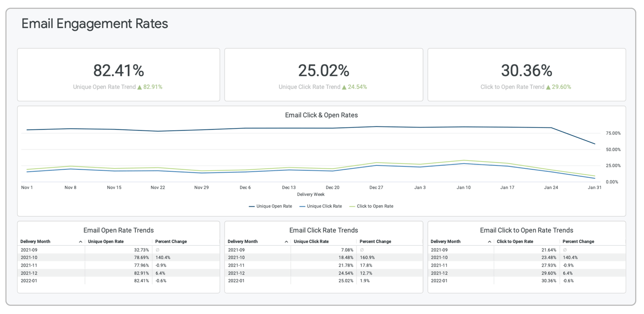644x314 pixels.
Task: Click null symbol in Click to Open Rate Trends table
Action: [x=565, y=250]
